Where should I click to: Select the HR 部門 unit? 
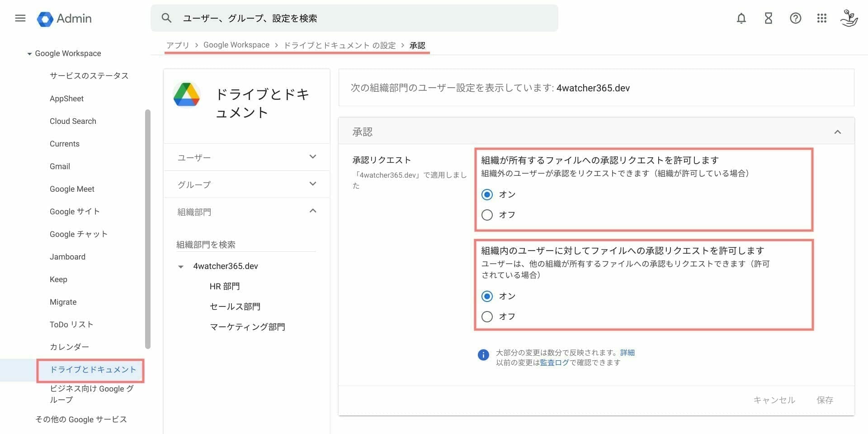pos(225,287)
